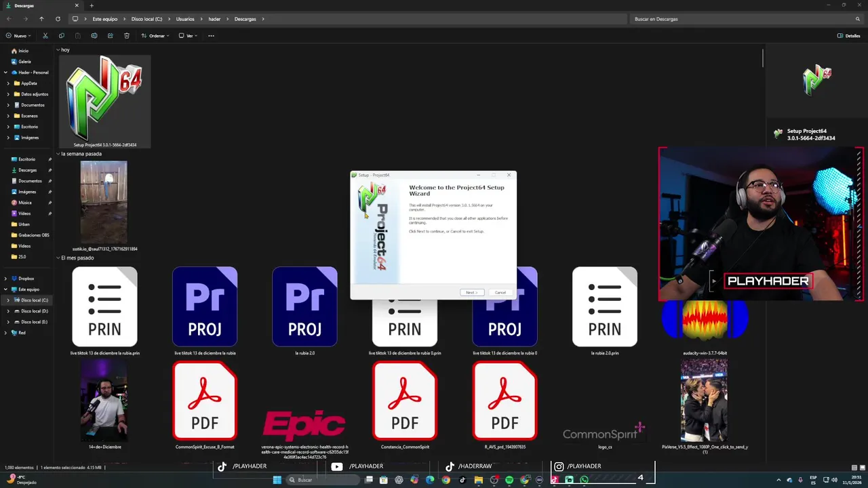The image size is (868, 488).
Task: Navigate back with the back arrow
Action: 9,19
